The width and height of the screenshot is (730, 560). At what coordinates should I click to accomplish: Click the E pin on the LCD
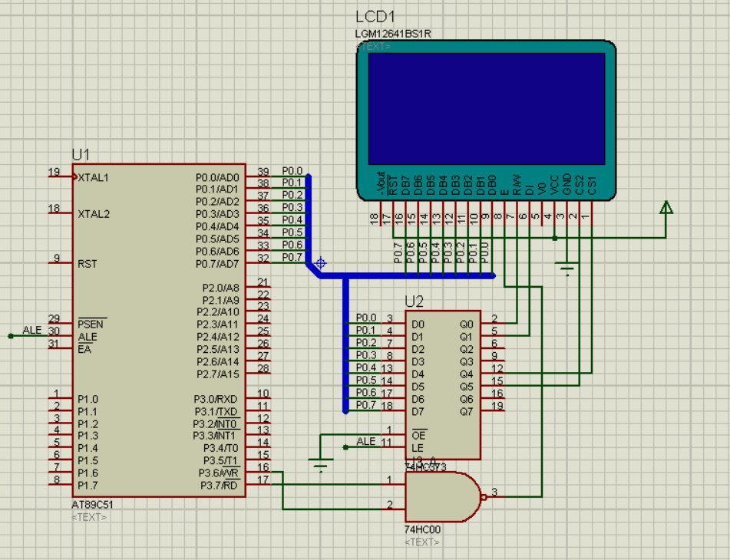pos(504,213)
